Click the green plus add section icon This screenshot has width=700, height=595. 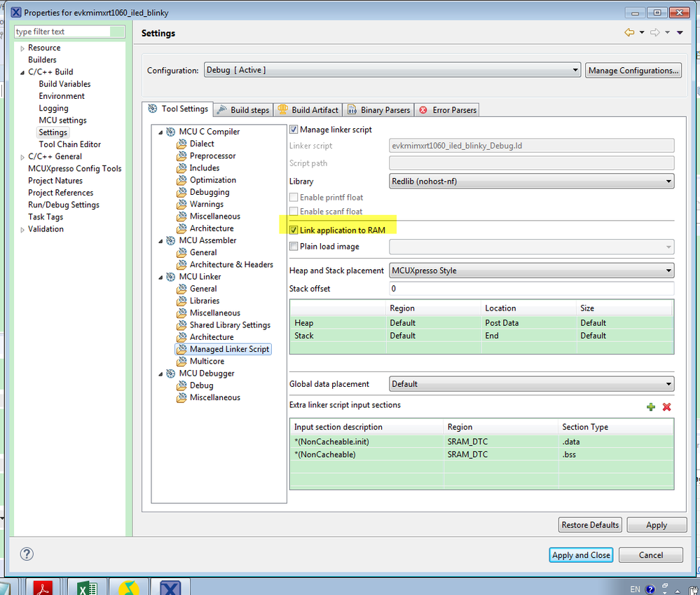[x=650, y=406]
